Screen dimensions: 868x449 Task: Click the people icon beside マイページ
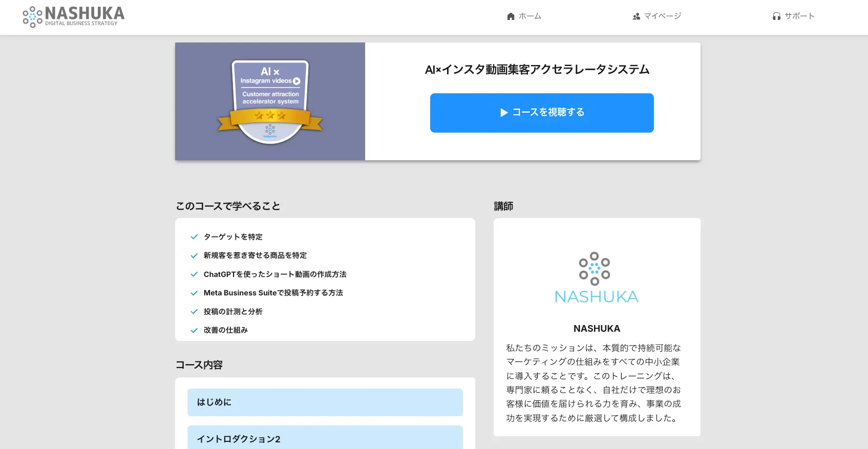[636, 16]
